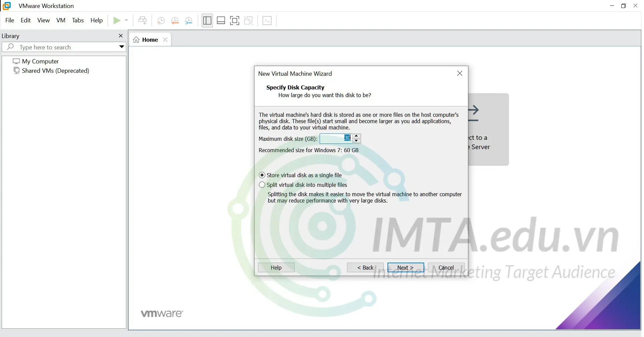Open the Snapshot Manager wrench icon

tap(189, 21)
